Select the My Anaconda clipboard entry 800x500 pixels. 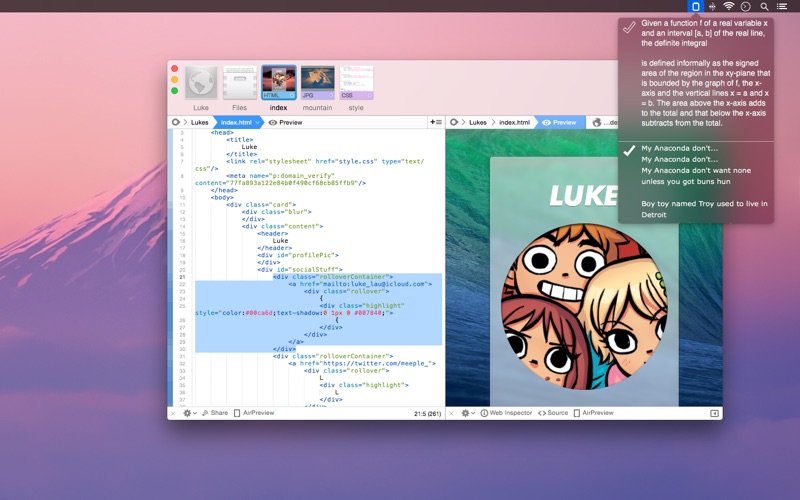click(x=696, y=182)
